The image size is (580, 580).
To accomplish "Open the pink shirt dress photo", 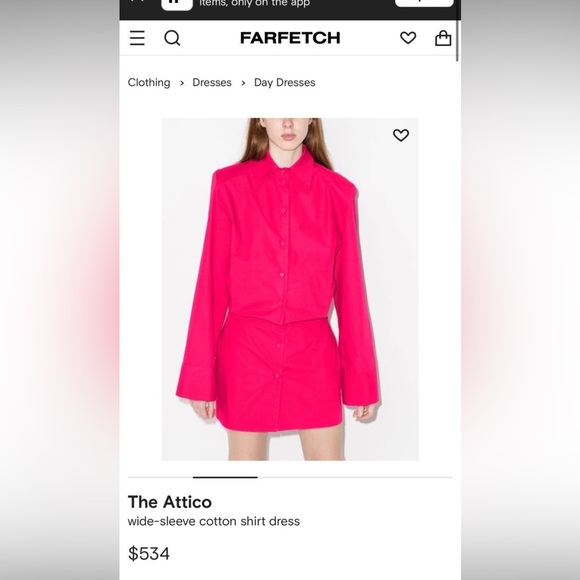I will (290, 289).
